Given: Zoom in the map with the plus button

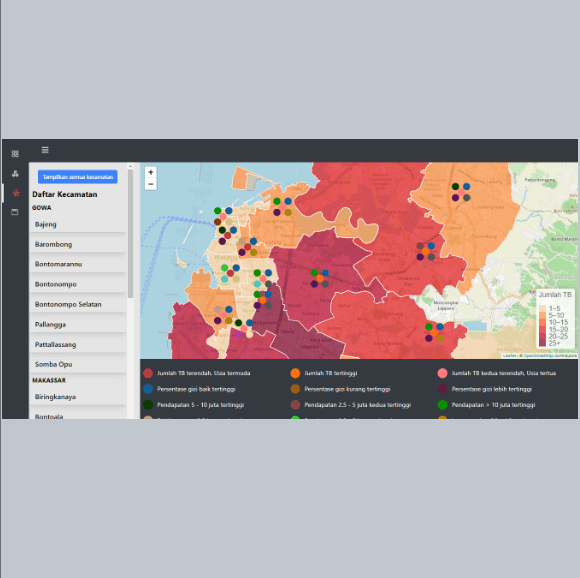Looking at the screenshot, I should coord(151,172).
